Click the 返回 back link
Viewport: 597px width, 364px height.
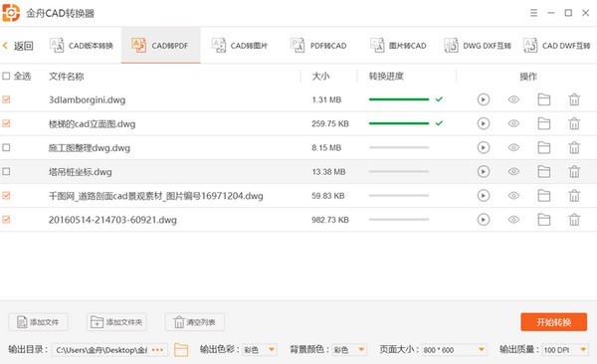(18, 46)
